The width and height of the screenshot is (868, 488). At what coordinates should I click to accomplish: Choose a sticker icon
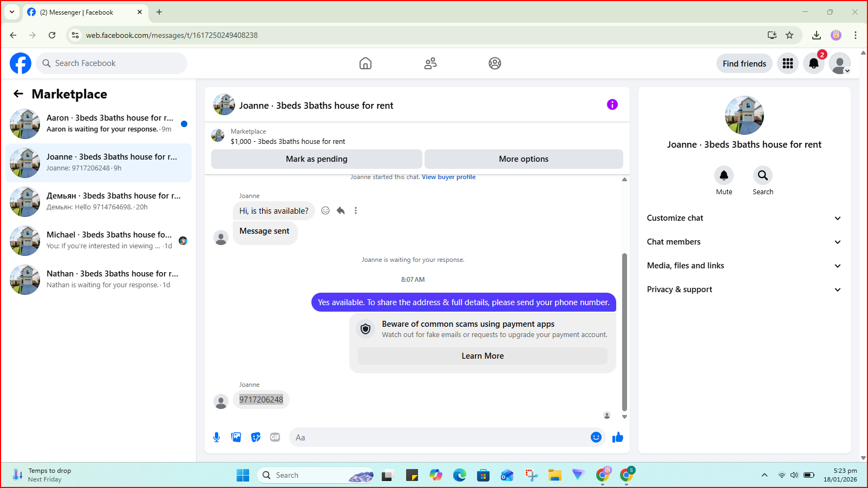(x=256, y=437)
